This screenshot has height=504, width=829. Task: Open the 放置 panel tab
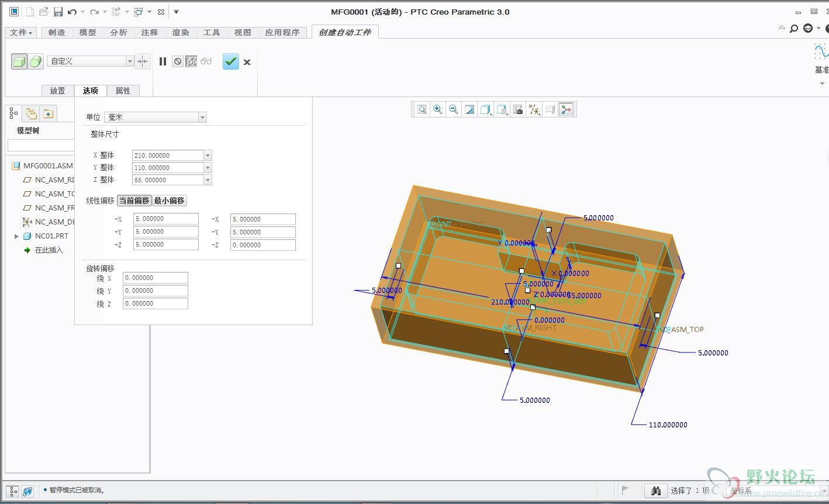(x=58, y=91)
